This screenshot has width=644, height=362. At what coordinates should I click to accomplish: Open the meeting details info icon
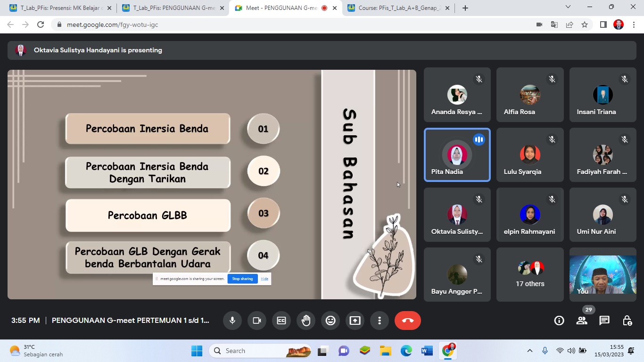click(x=559, y=321)
